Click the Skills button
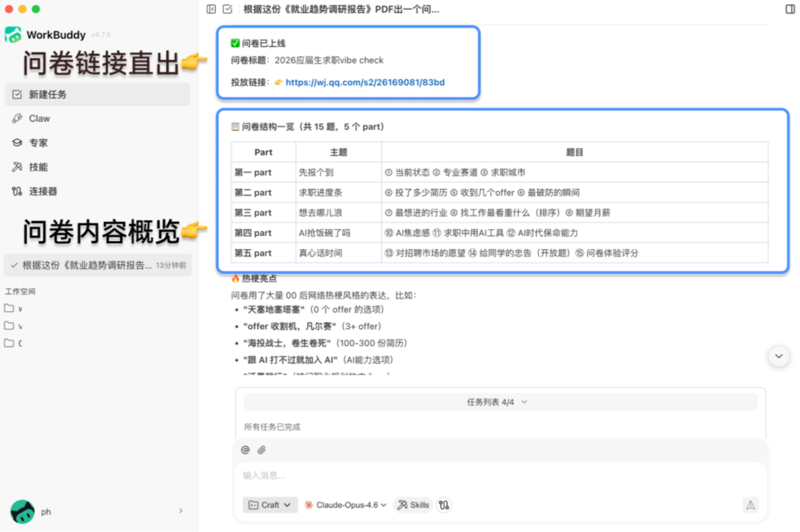The image size is (800, 532). pyautogui.click(x=413, y=505)
